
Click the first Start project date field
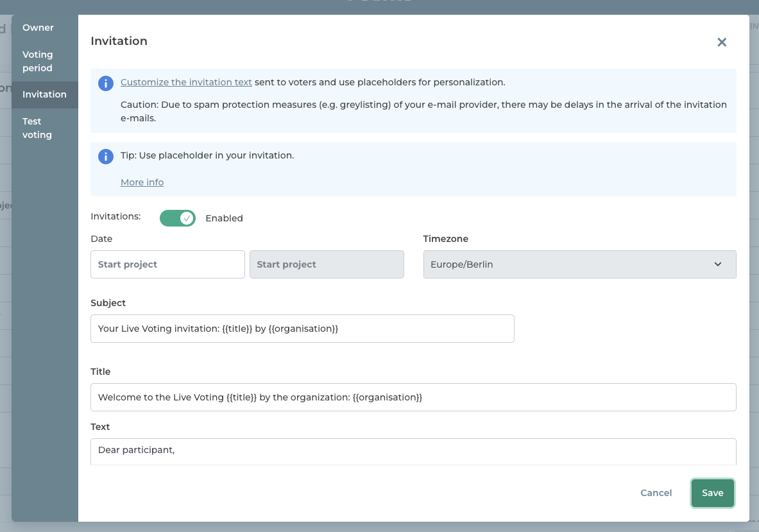click(167, 264)
